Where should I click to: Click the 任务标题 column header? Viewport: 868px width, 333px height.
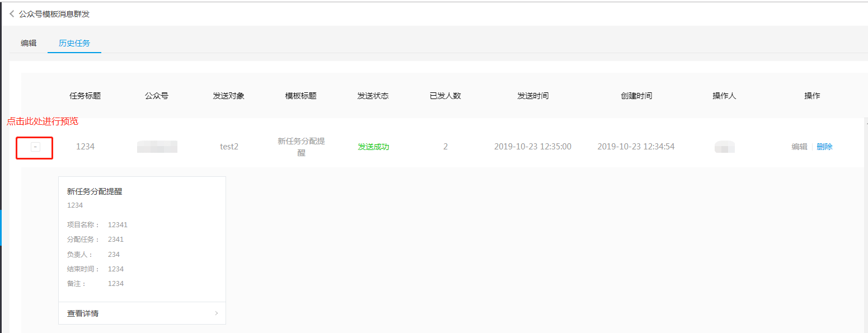point(85,96)
